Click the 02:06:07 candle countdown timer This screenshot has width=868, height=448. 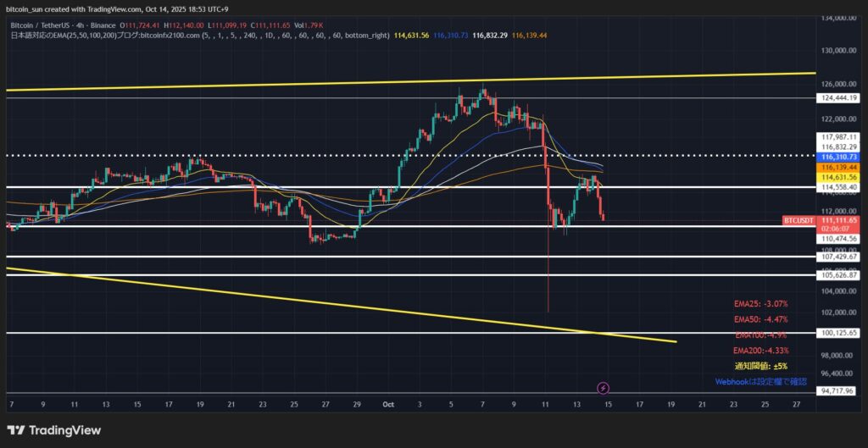(837, 229)
